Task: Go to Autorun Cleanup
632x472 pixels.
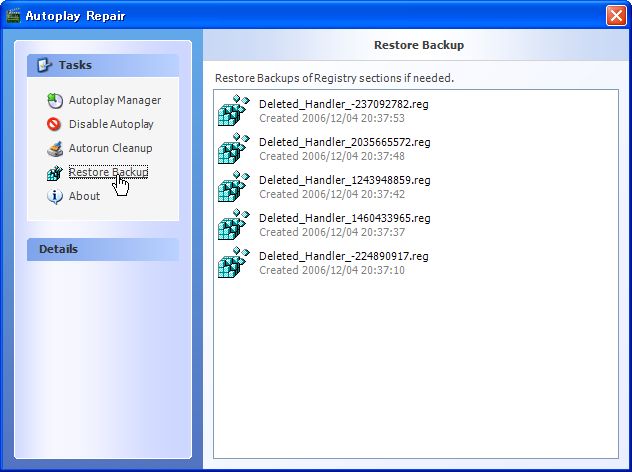Action: pyautogui.click(x=110, y=148)
